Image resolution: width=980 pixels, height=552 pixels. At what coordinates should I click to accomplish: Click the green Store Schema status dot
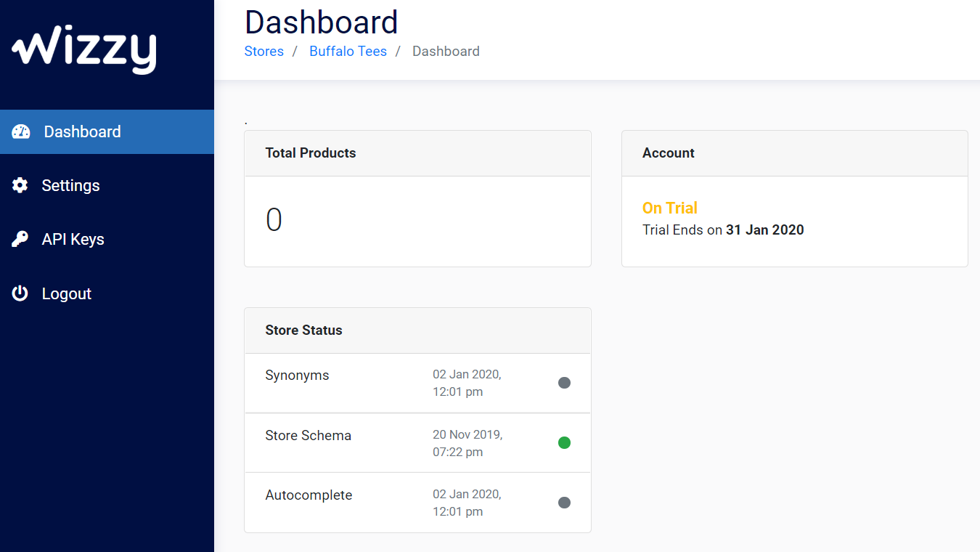564,442
